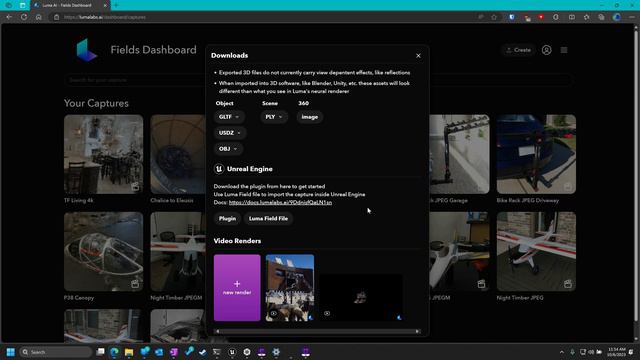Click the Windows taskbar Search box
Image resolution: width=640 pixels, height=360 pixels.
[56, 352]
